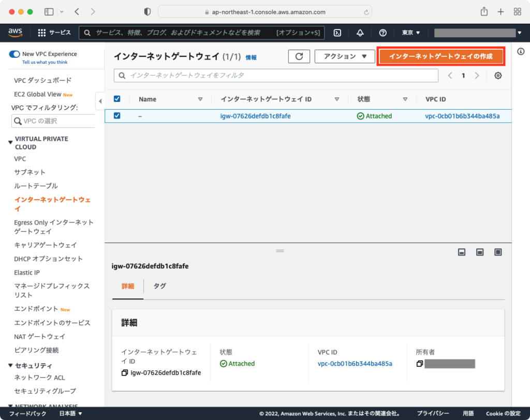Focus the VPC の選択 filter box
530x420 pixels.
pos(53,121)
